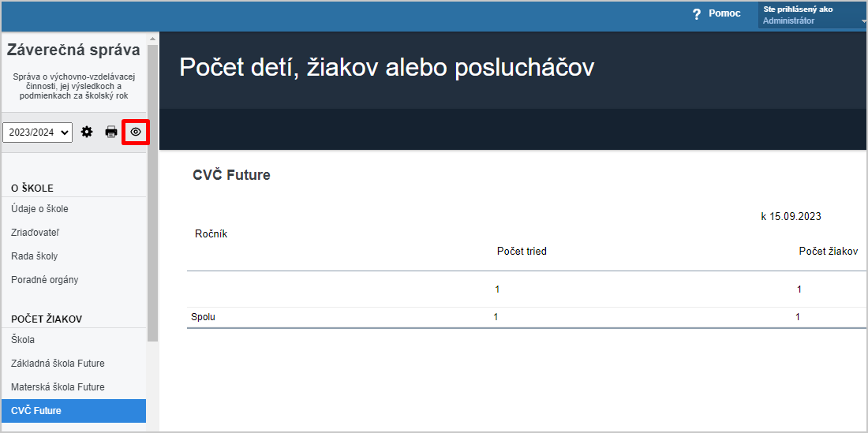Open the 2023/2024 school year dropdown
Viewport: 868px width, 433px height.
point(38,133)
